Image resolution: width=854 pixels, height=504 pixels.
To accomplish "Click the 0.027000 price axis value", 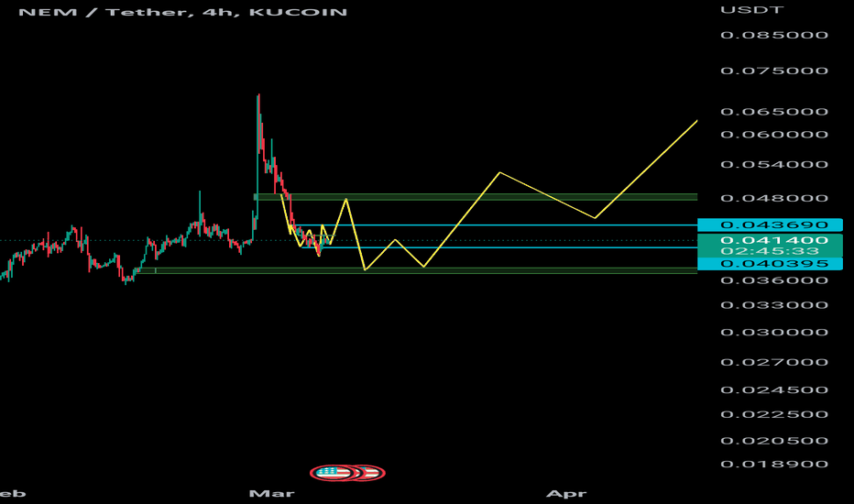I will pos(774,362).
